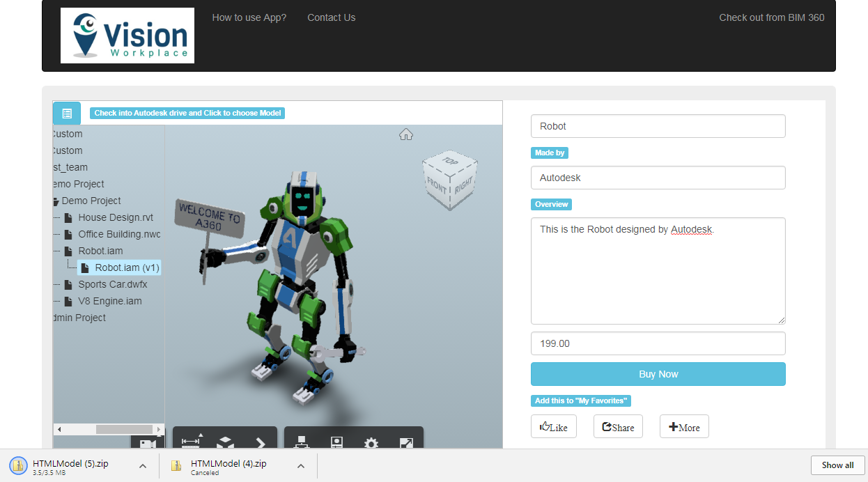This screenshot has width=868, height=482.
Task: Click file icon beside V8 Engine.iam
Action: (x=68, y=302)
